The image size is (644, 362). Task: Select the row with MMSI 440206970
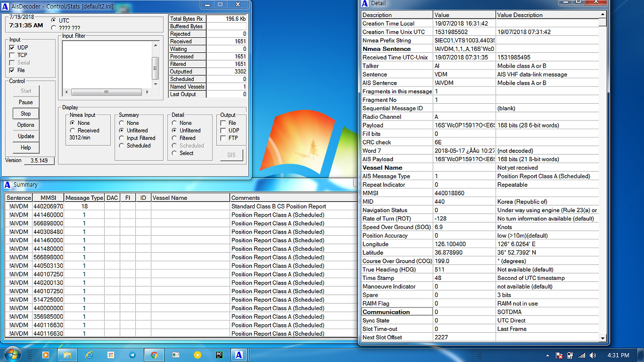tap(181, 206)
